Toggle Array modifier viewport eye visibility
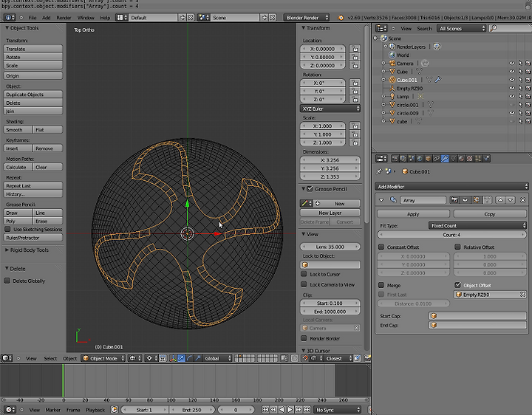 465,200
